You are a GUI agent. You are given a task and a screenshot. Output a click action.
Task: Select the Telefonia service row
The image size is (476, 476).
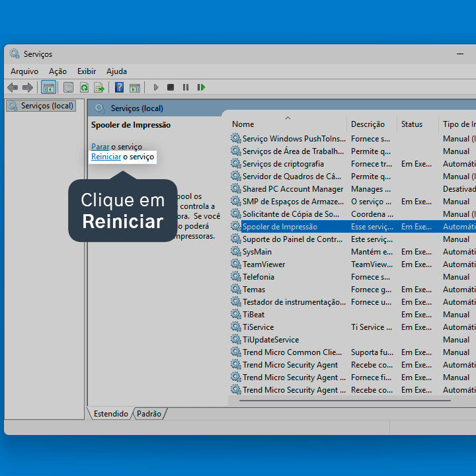[353, 277]
